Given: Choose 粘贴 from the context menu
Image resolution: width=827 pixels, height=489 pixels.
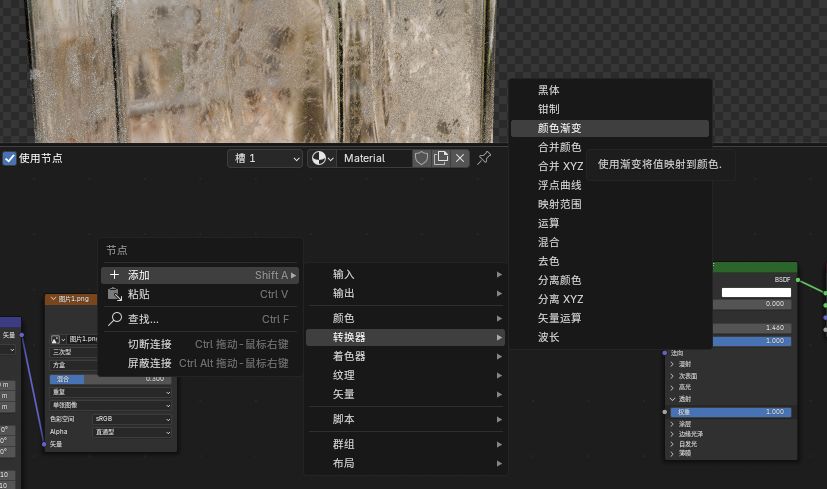Looking at the screenshot, I should (x=200, y=294).
